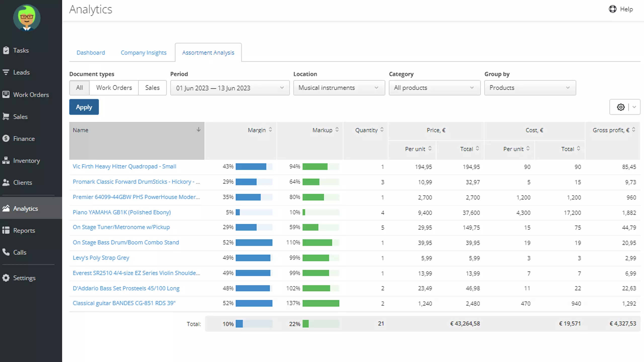644x362 pixels.
Task: Click the user avatar picture
Action: [x=27, y=18]
